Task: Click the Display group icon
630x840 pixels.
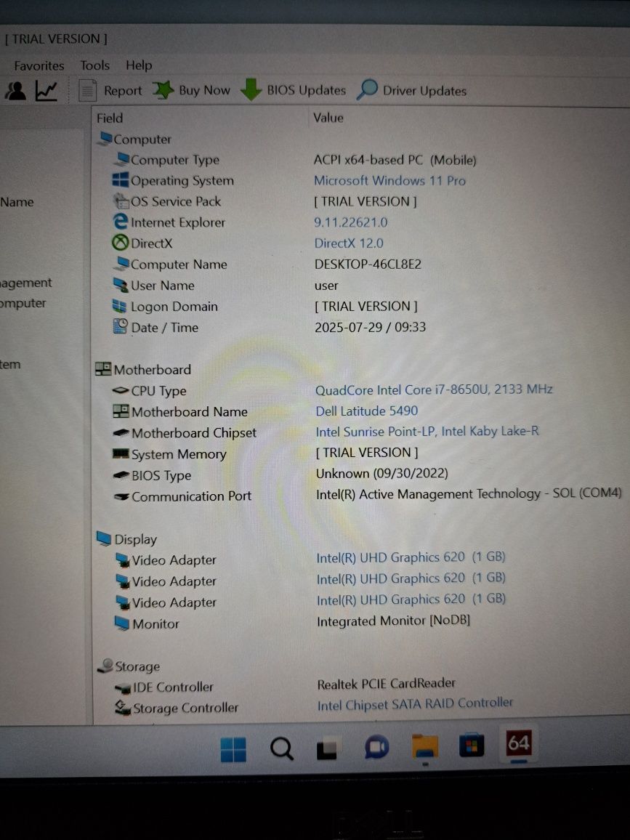Action: click(104, 538)
